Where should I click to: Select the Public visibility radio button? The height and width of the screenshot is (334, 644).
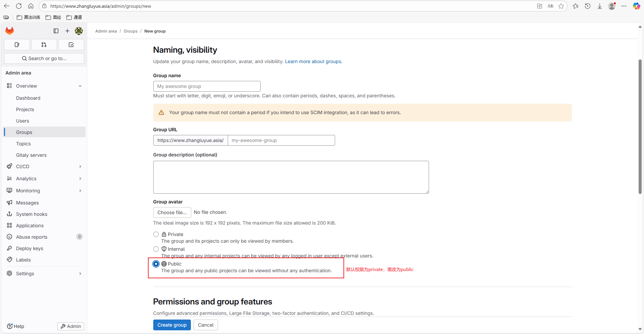[156, 264]
